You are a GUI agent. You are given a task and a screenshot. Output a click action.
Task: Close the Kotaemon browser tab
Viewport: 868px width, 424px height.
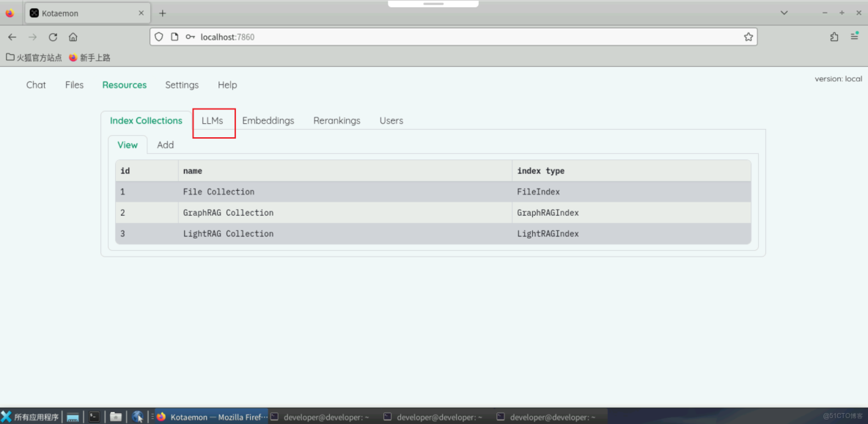click(141, 12)
